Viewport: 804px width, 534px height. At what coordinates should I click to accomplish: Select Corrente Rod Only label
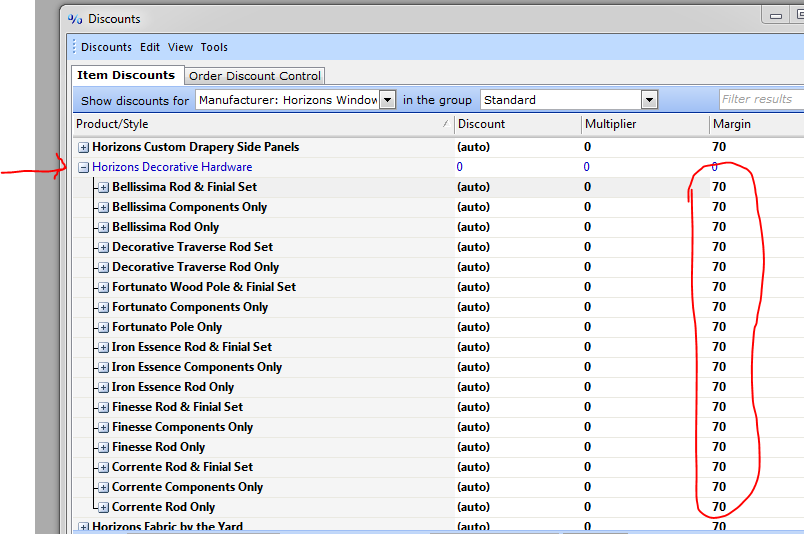click(164, 507)
